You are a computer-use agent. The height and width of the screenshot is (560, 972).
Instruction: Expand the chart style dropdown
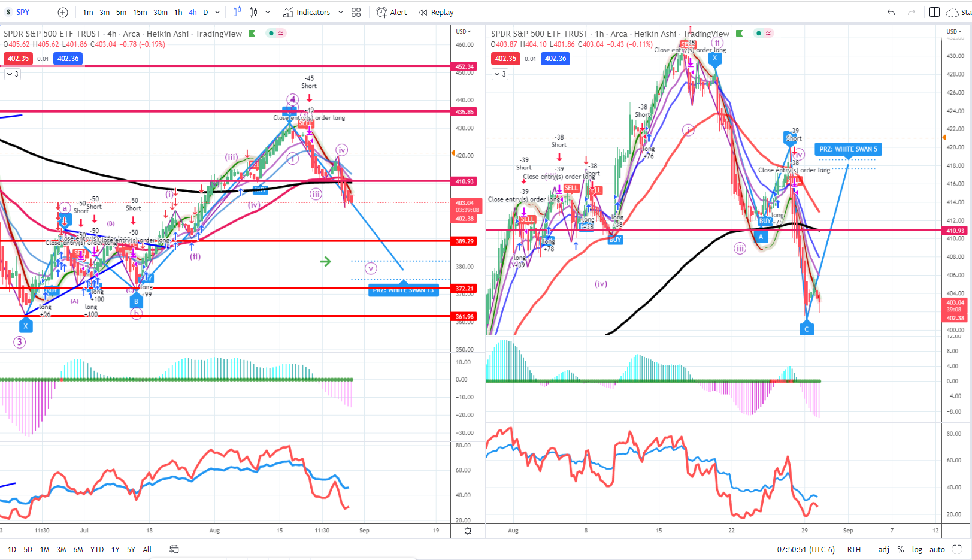pyautogui.click(x=268, y=12)
